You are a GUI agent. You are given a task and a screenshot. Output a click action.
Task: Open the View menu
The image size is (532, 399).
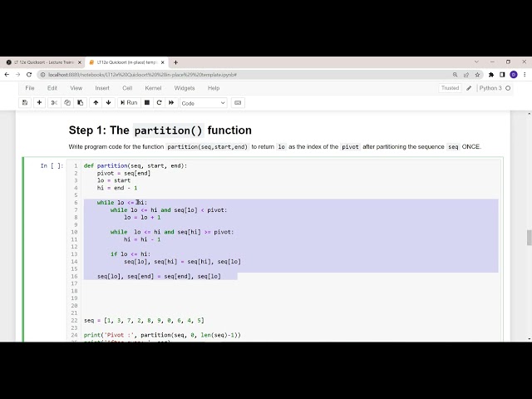[76, 88]
